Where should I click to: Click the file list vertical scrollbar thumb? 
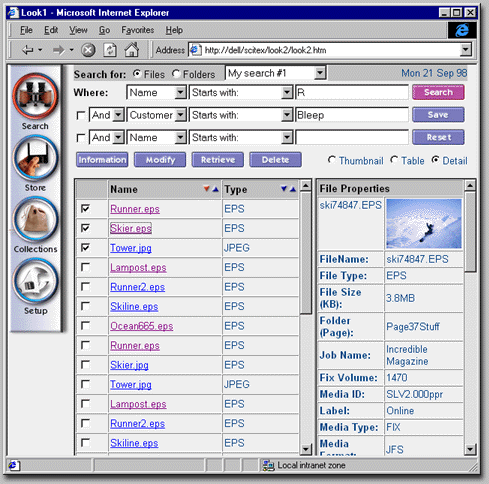pyautogui.click(x=305, y=252)
